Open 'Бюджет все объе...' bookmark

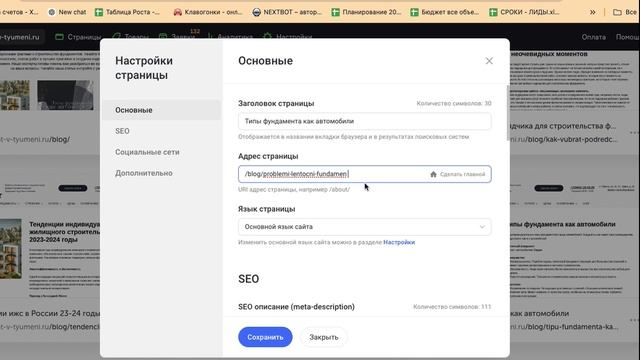coord(444,12)
